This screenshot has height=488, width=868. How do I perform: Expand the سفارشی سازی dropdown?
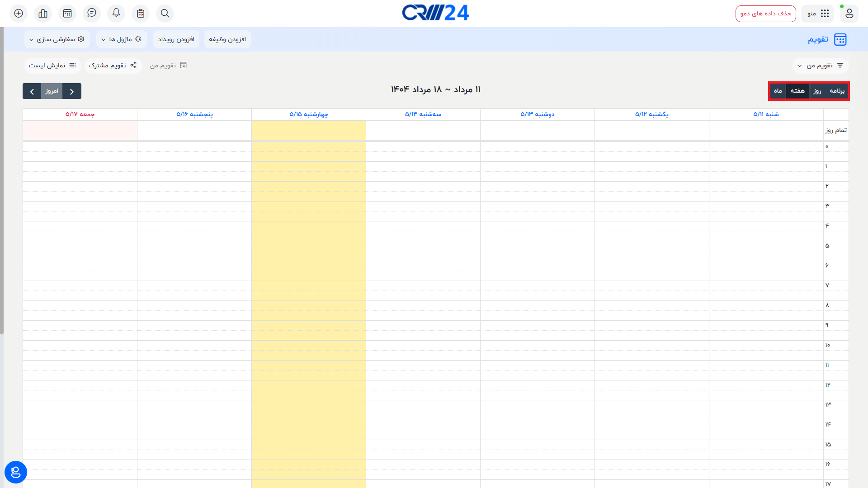57,39
